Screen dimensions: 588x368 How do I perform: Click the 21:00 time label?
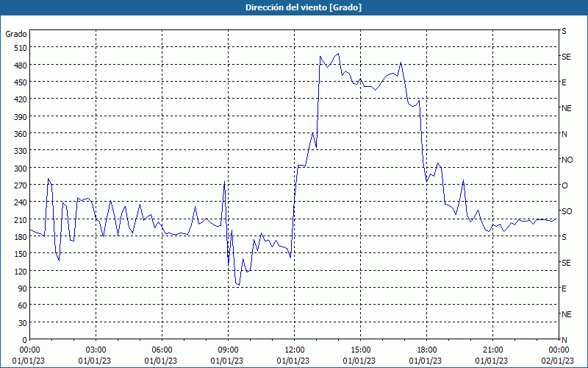click(492, 350)
